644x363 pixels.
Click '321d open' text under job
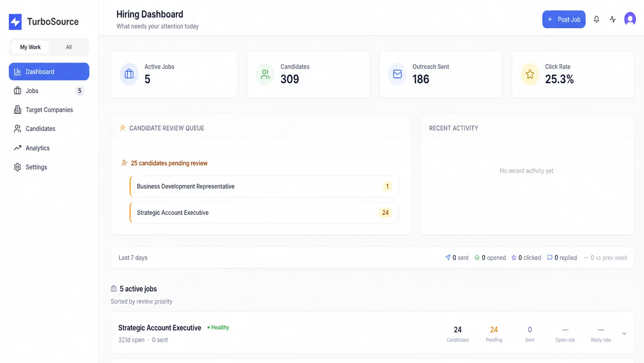point(131,340)
